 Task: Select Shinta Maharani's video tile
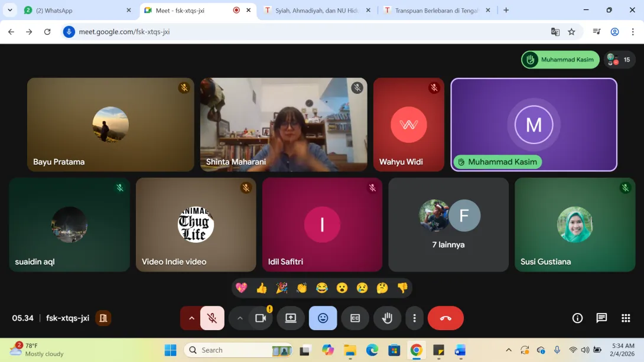pyautogui.click(x=284, y=125)
